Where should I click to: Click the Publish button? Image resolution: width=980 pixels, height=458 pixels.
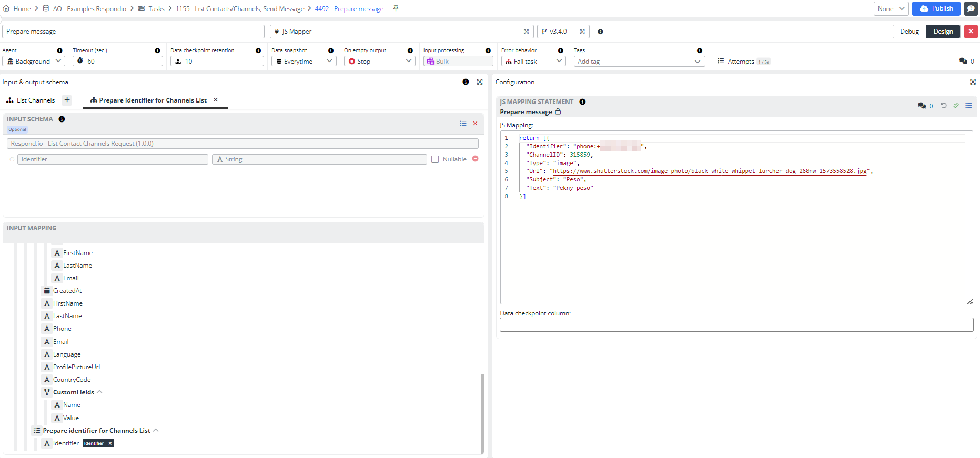[936, 8]
